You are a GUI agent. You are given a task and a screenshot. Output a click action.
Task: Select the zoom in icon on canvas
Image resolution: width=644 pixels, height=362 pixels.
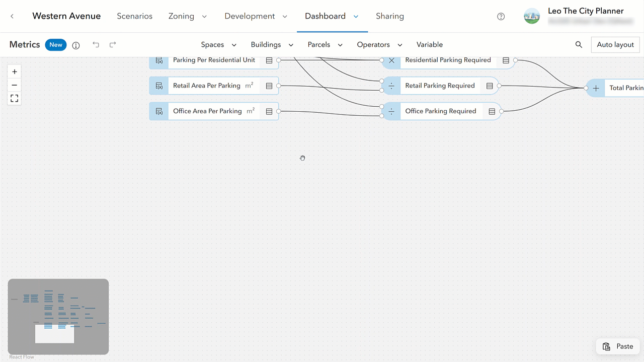coord(14,71)
